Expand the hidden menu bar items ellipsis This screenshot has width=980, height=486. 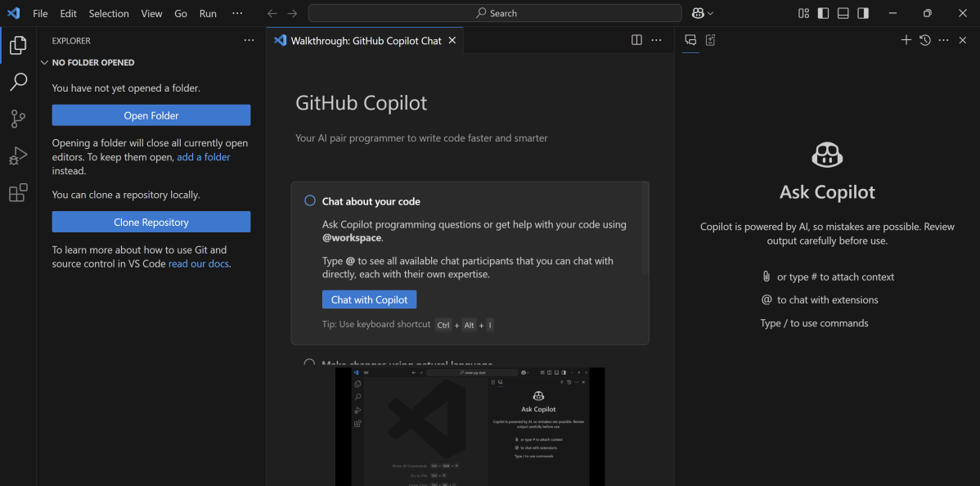(237, 13)
